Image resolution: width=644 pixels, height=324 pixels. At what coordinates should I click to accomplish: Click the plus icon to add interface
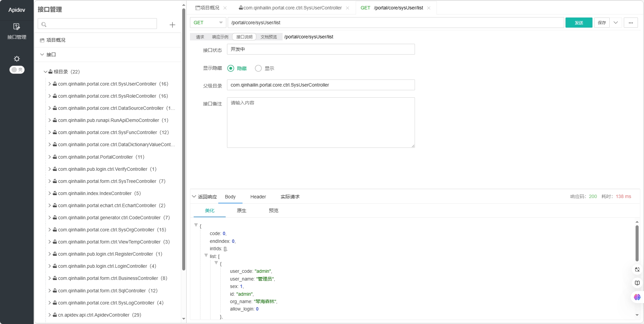(172, 25)
